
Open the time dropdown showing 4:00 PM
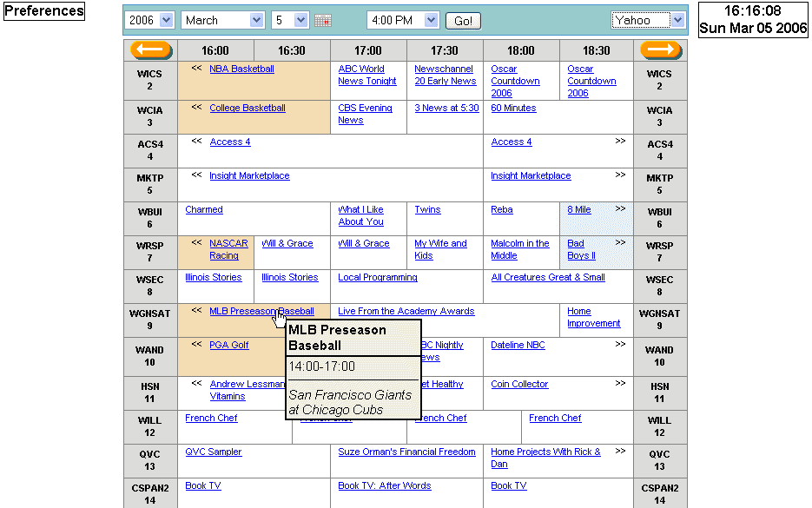tap(403, 20)
